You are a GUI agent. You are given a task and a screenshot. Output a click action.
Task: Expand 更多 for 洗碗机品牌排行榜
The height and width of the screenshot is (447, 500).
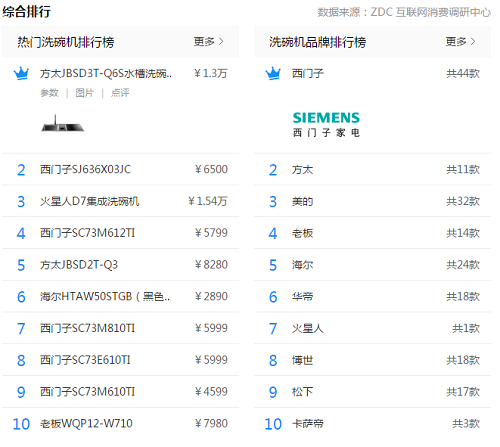[x=460, y=42]
